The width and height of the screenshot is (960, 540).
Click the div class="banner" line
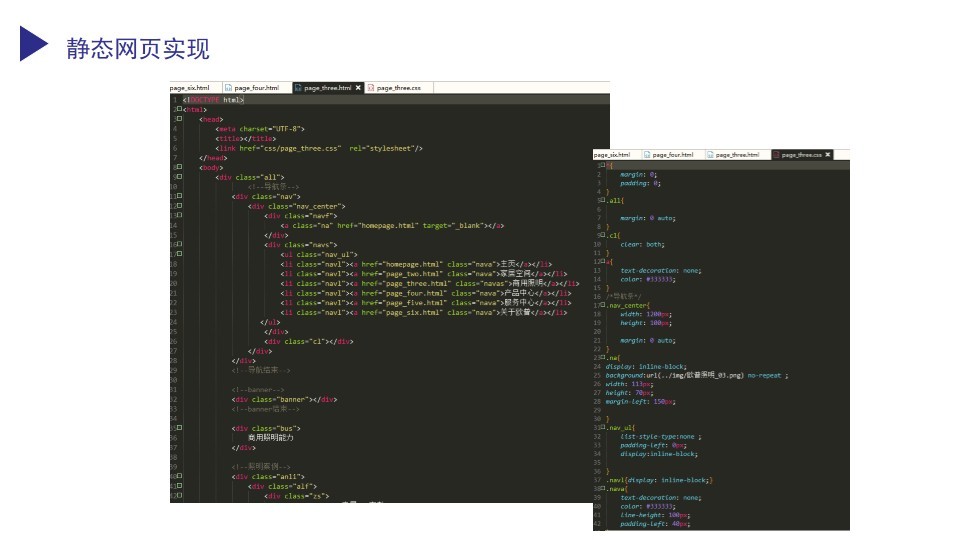pyautogui.click(x=285, y=399)
